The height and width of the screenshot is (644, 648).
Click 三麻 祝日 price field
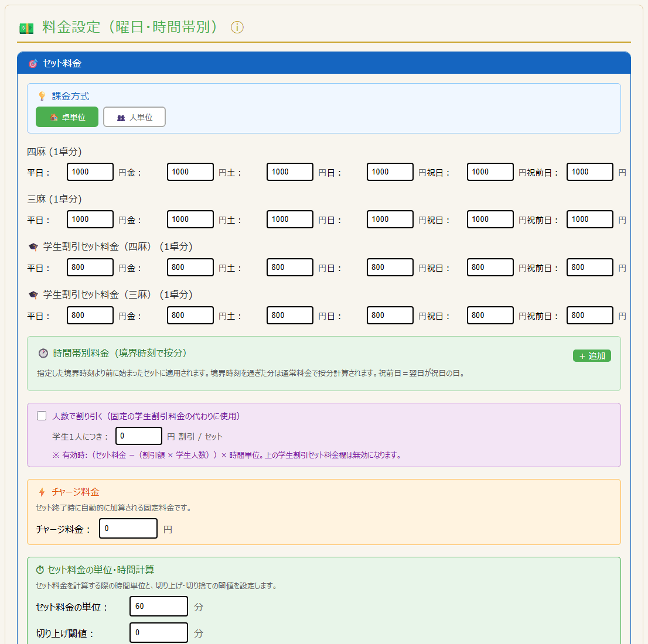490,220
